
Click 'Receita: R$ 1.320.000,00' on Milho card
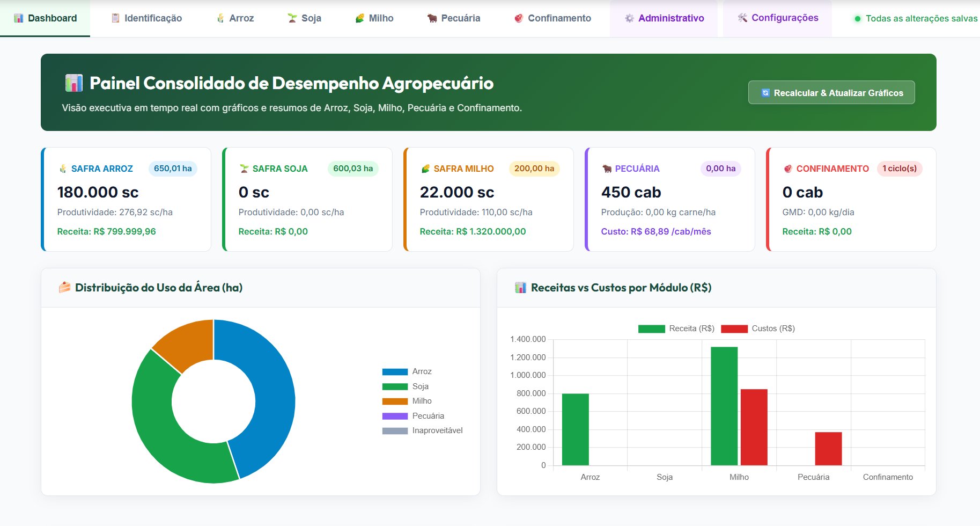coord(473,231)
